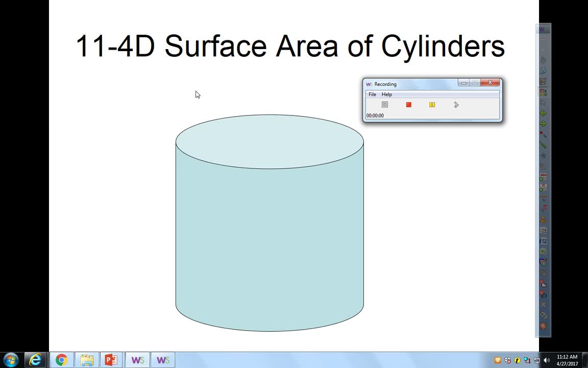Image resolution: width=588 pixels, height=368 pixels.
Task: Select the Line tool in the Workspace toolbar
Action: (543, 154)
